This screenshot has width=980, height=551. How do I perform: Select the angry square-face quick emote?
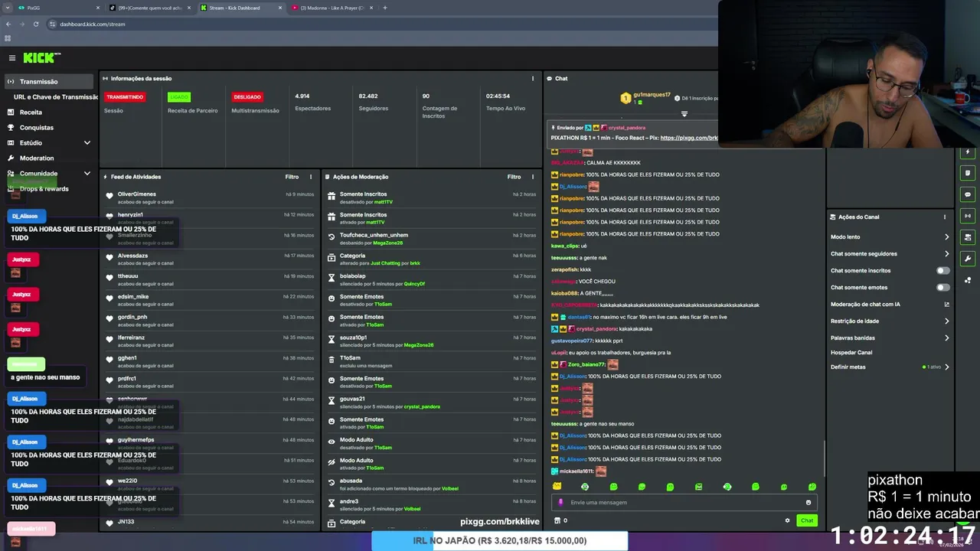[698, 487]
